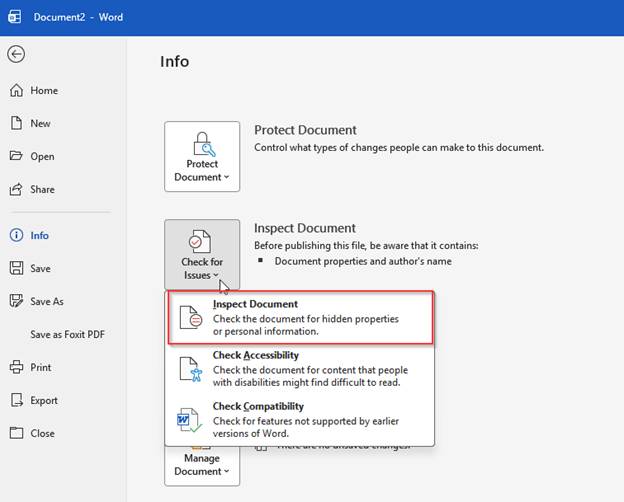
Task: Select Export in the sidebar
Action: (44, 400)
